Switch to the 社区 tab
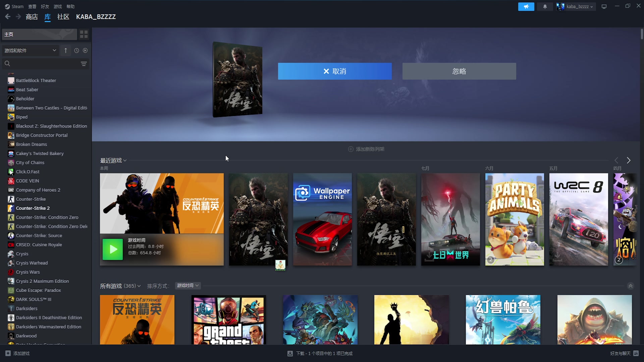Screen dimensions: 644x362 [63, 17]
